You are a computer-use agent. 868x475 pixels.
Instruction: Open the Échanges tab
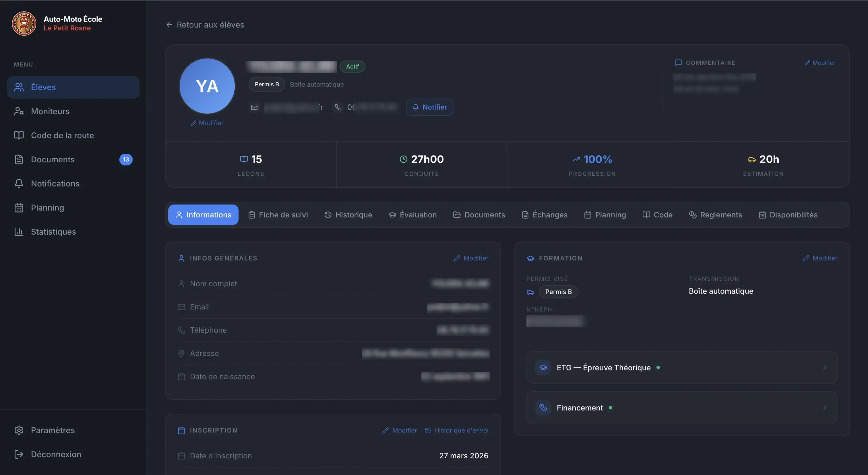545,215
